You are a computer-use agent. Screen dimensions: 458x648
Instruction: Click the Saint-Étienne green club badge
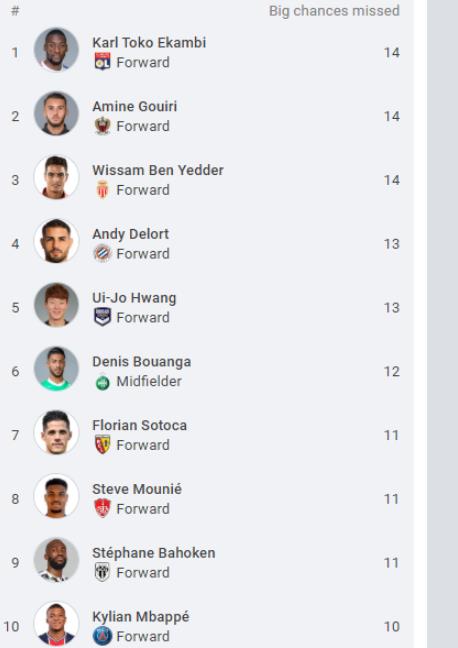(102, 382)
